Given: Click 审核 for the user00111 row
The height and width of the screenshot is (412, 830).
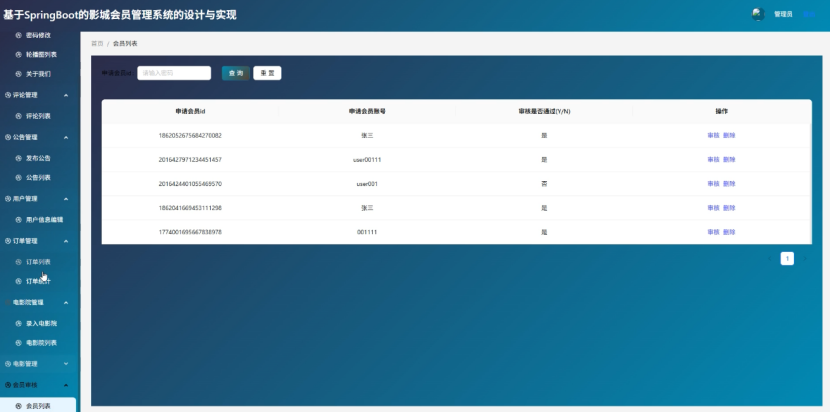Looking at the screenshot, I should (714, 159).
